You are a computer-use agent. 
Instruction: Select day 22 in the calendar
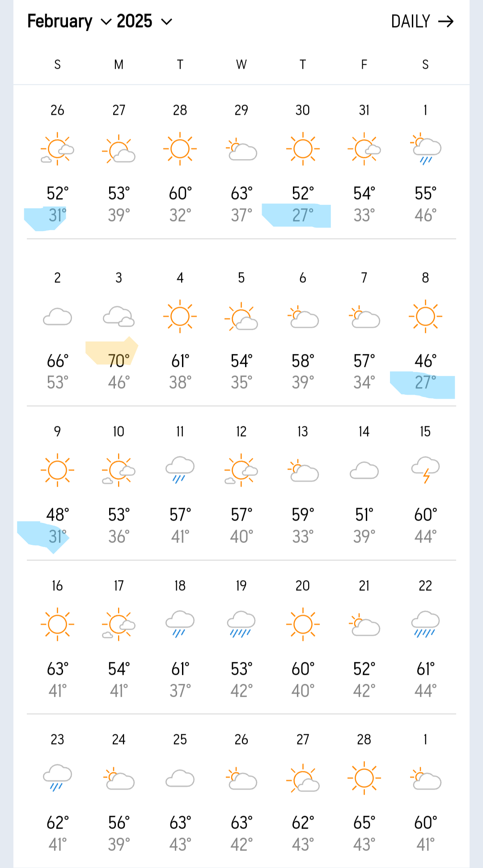[425, 586]
